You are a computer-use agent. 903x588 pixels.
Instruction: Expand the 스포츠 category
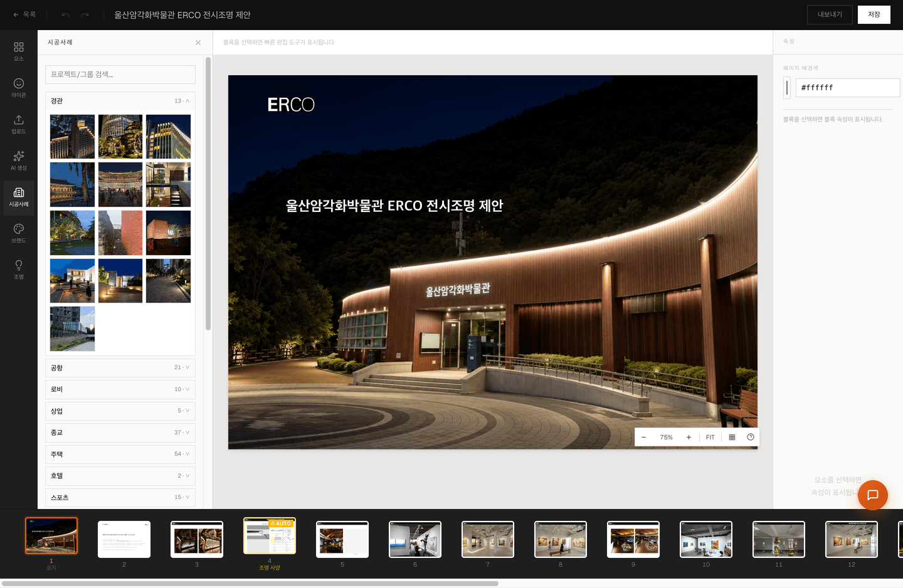click(x=120, y=498)
